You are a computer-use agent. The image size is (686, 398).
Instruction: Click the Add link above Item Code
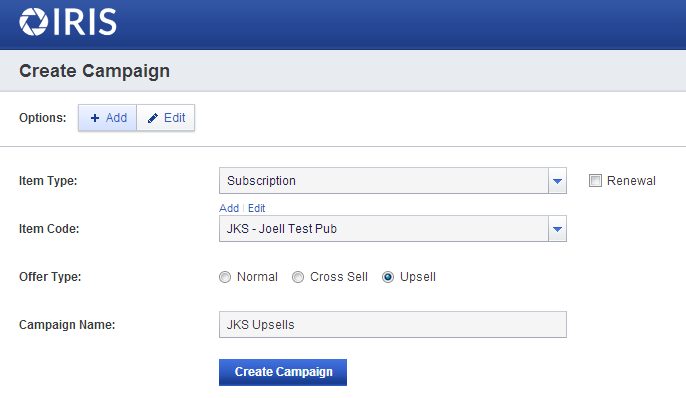(229, 208)
